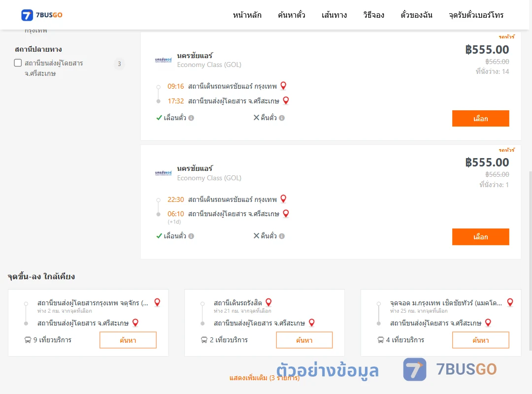The height and width of the screenshot is (394, 532).
Task: Click the ห่าง 21 กม. จากจุดที่เลือก text
Action: point(242,311)
